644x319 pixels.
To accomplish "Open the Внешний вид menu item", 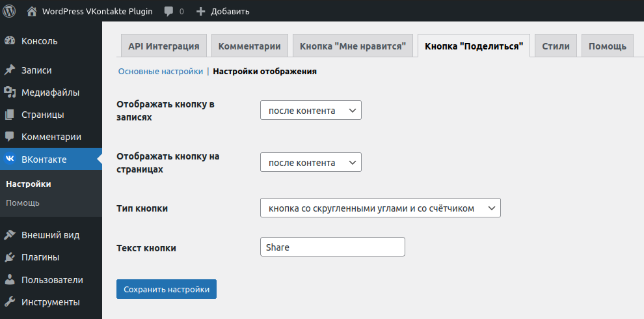I will click(x=51, y=235).
